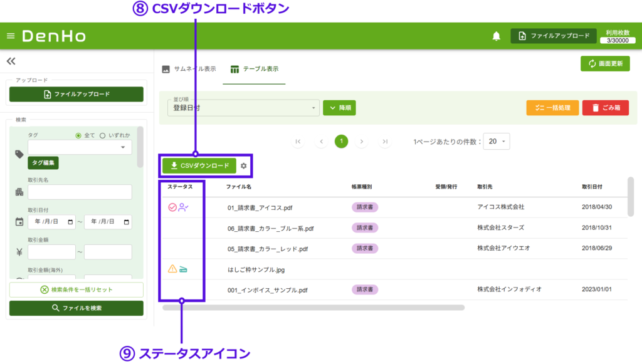Screen dimensions: 642x364
Task: Open the 並び順 sort order dropdown
Action: [x=245, y=108]
